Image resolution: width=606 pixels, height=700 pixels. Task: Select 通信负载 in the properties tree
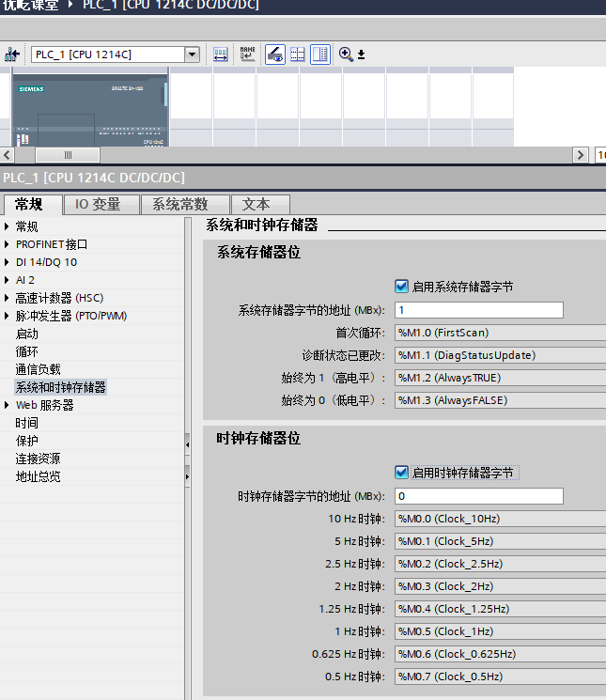pyautogui.click(x=38, y=369)
